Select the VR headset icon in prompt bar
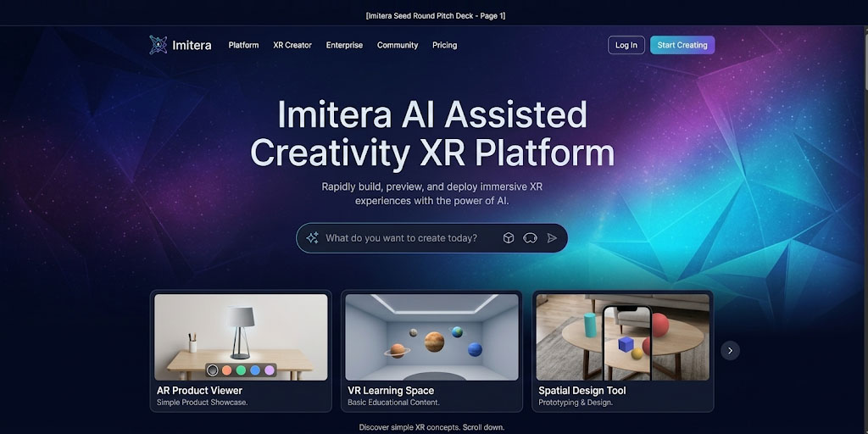Screen dimensions: 868x434 (x=531, y=238)
